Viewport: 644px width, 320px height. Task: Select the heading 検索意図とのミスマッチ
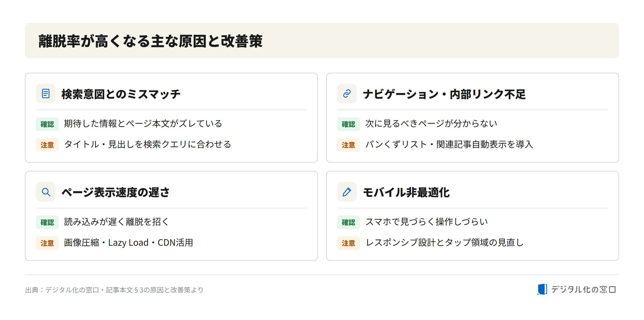coord(121,94)
